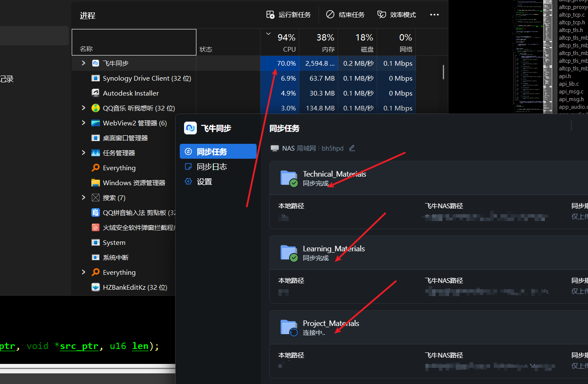Viewport: 588px width, 384px height.
Task: Click the 结束任务 button
Action: pos(345,15)
